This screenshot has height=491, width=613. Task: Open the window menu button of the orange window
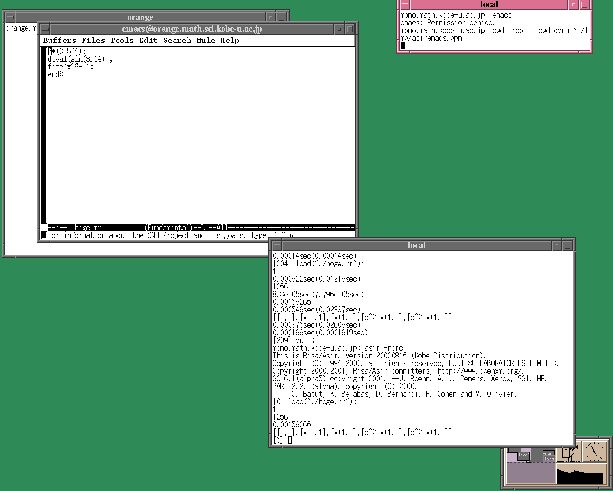click(10, 17)
